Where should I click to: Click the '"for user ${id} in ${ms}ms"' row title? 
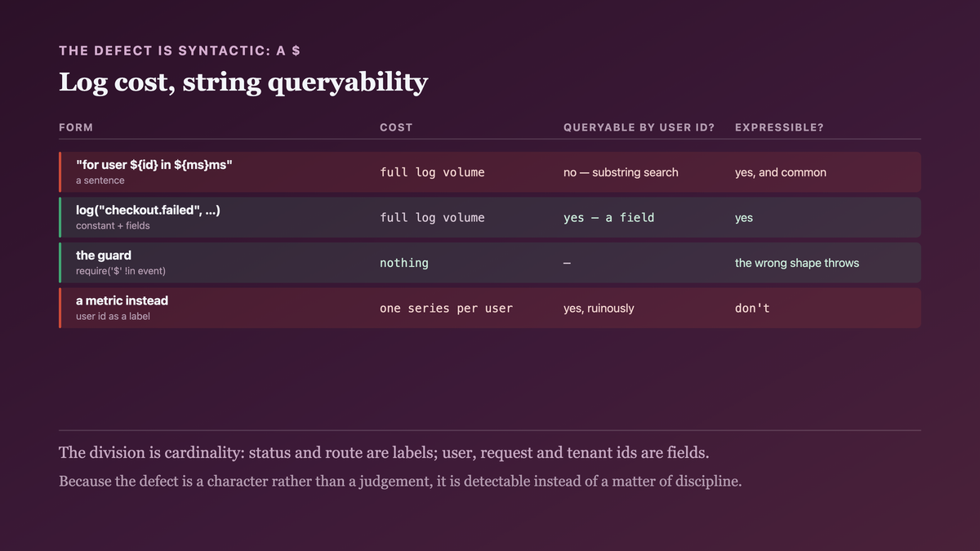(x=154, y=165)
